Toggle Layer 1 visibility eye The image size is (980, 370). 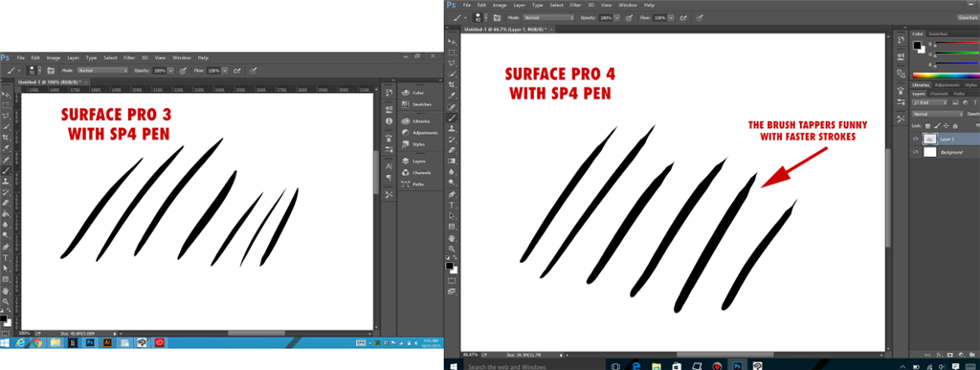tap(916, 140)
